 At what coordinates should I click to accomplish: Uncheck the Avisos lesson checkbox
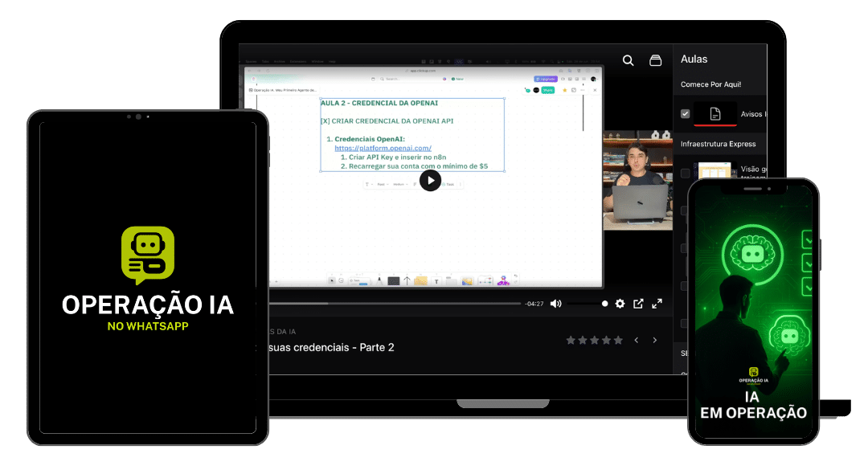tap(685, 114)
